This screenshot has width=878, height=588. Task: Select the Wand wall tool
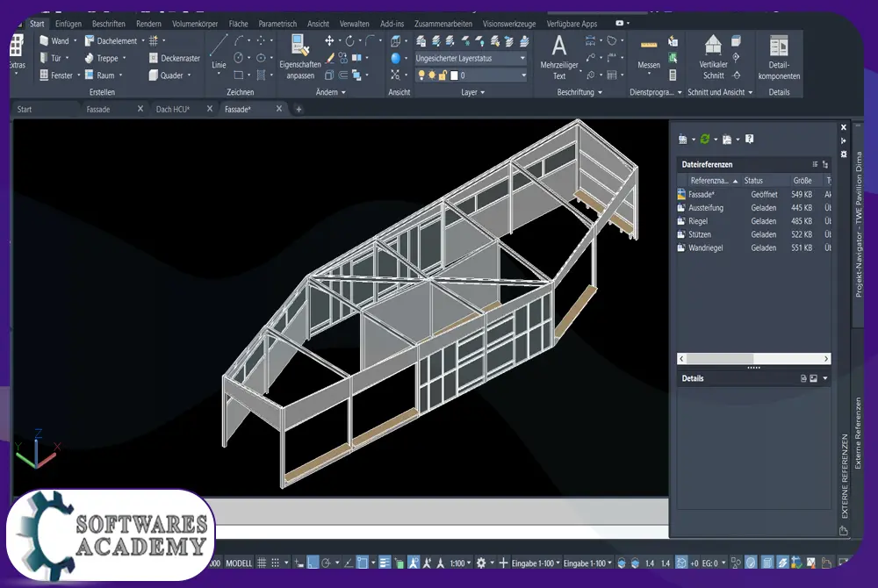54,41
